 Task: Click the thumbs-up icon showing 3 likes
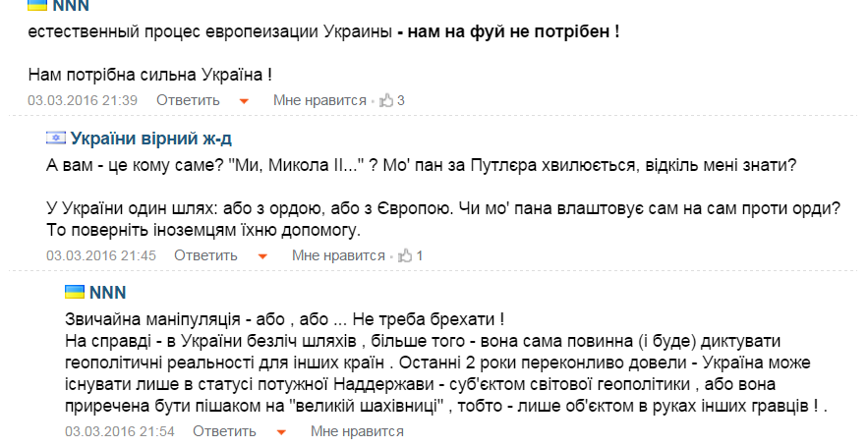tap(386, 100)
